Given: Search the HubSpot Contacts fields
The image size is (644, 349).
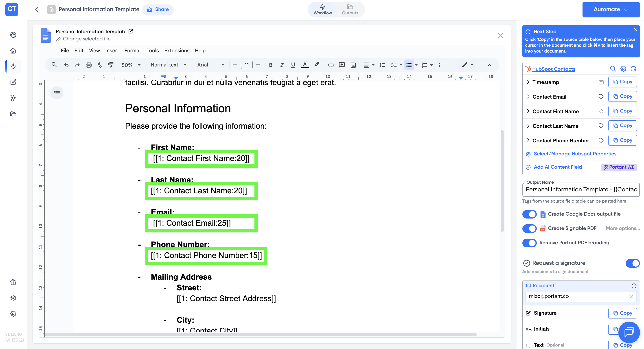Looking at the screenshot, I should tap(613, 69).
